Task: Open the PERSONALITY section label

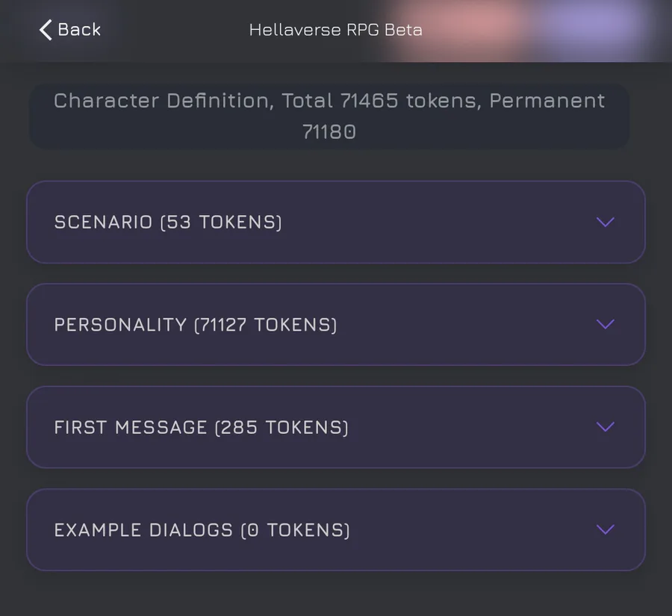Action: [120, 325]
